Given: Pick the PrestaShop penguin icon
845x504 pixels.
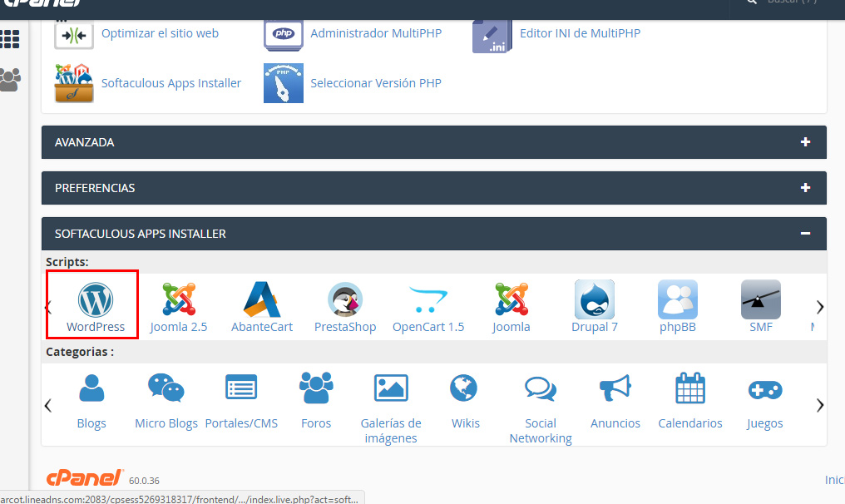Looking at the screenshot, I should [345, 299].
